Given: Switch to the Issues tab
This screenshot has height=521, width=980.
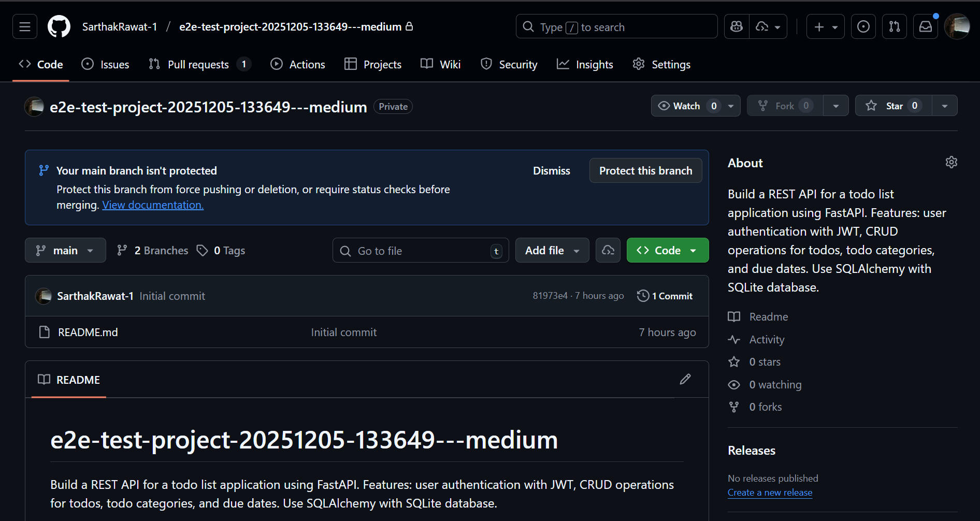Looking at the screenshot, I should (105, 64).
